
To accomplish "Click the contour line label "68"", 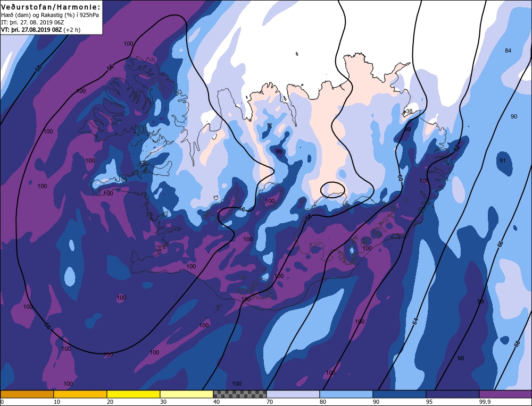I will coord(517,344).
